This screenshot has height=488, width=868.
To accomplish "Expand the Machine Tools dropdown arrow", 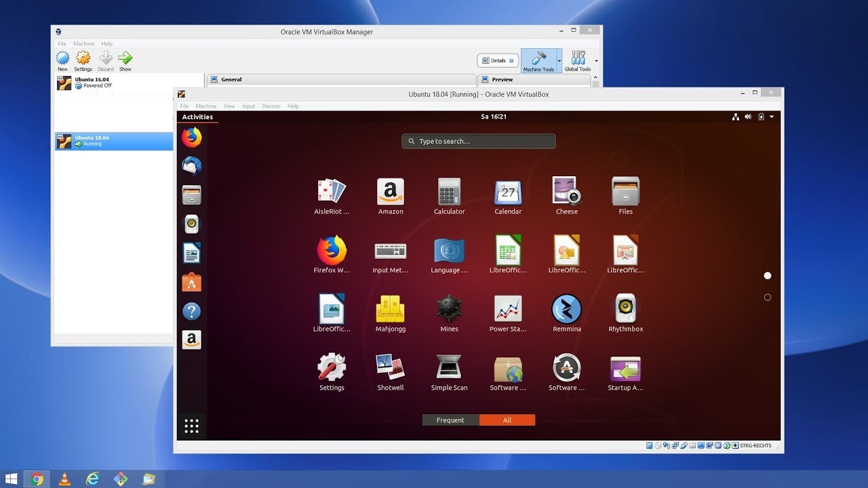I will click(559, 60).
